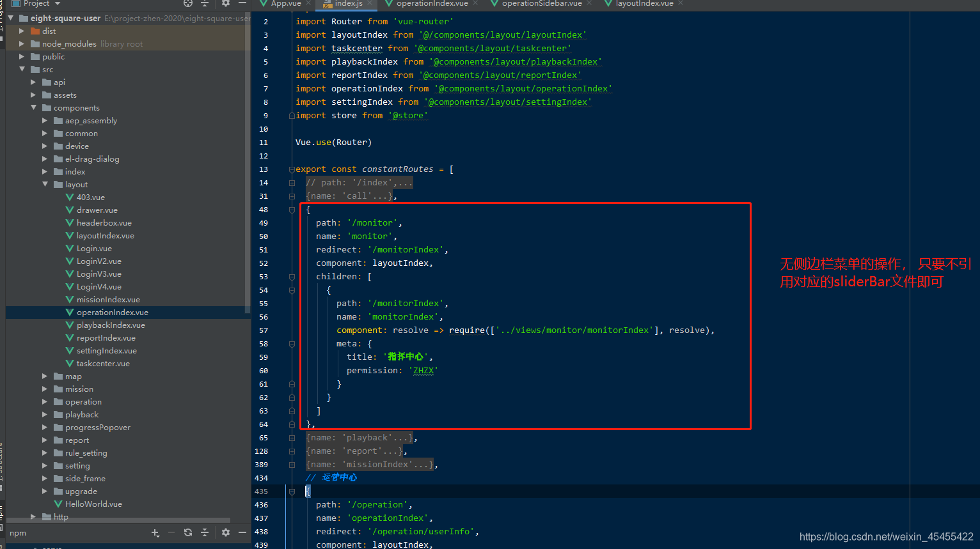The image size is (980, 549).
Task: Switch to the operationIndex.vue editor tab
Action: click(432, 4)
